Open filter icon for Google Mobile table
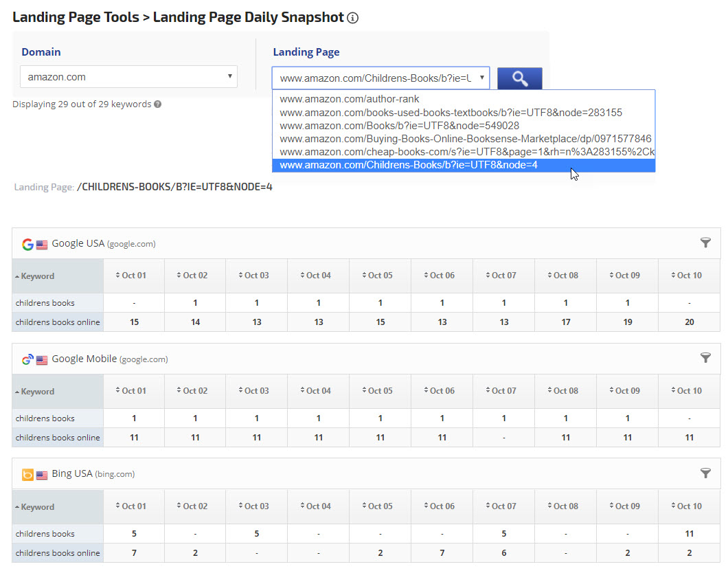728x571 pixels. pos(705,358)
